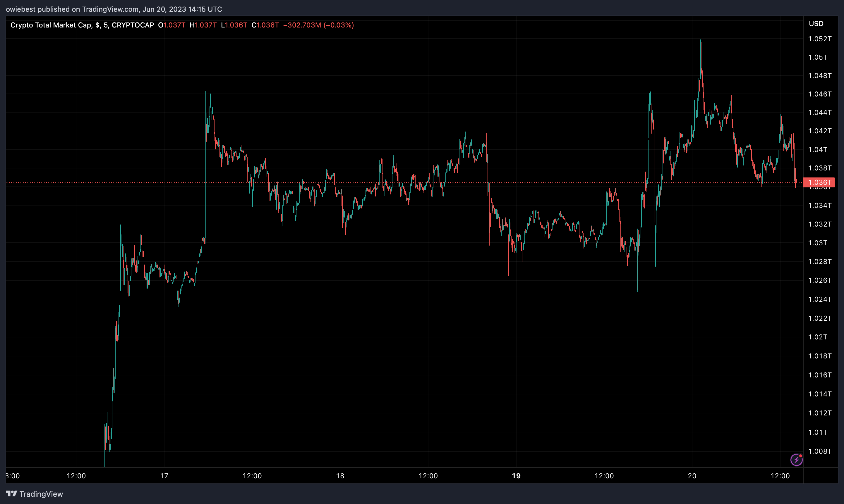This screenshot has height=504, width=844.
Task: Select the 18 date marker on time axis
Action: click(340, 476)
